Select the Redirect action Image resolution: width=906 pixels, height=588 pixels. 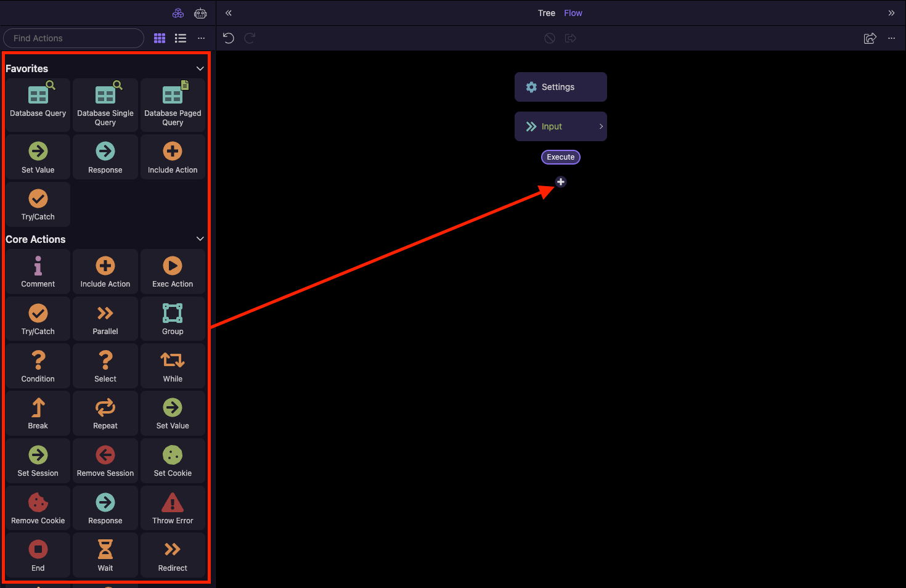point(173,555)
